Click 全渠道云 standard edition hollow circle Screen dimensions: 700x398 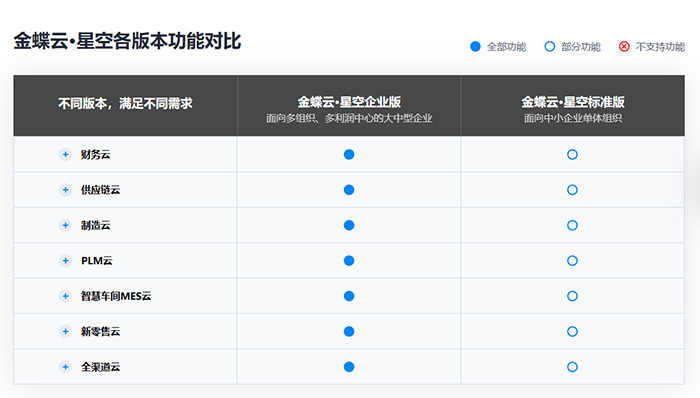[572, 367]
